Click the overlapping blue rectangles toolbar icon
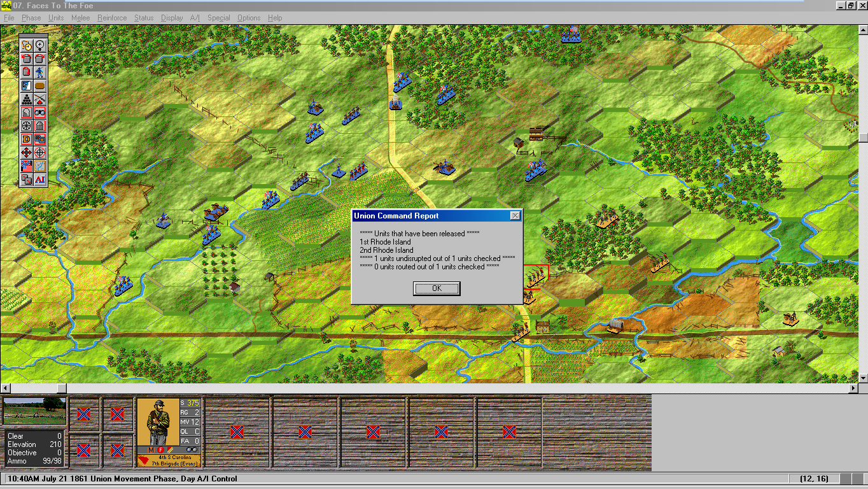 tap(40, 139)
